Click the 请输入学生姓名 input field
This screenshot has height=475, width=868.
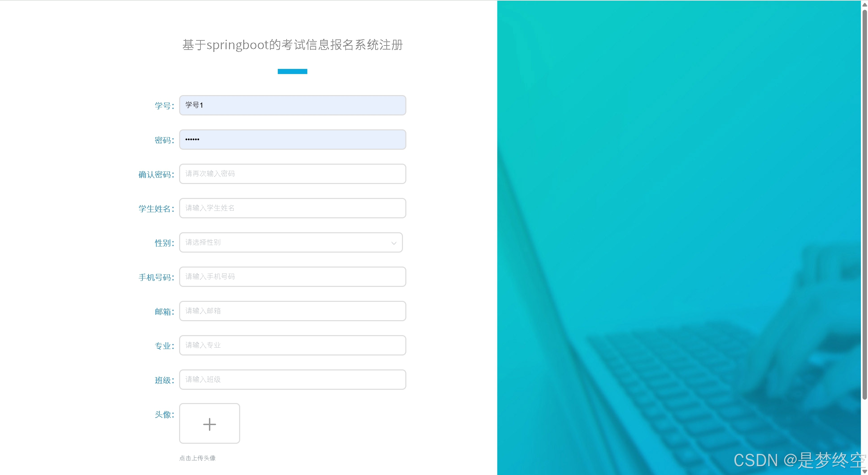click(292, 208)
